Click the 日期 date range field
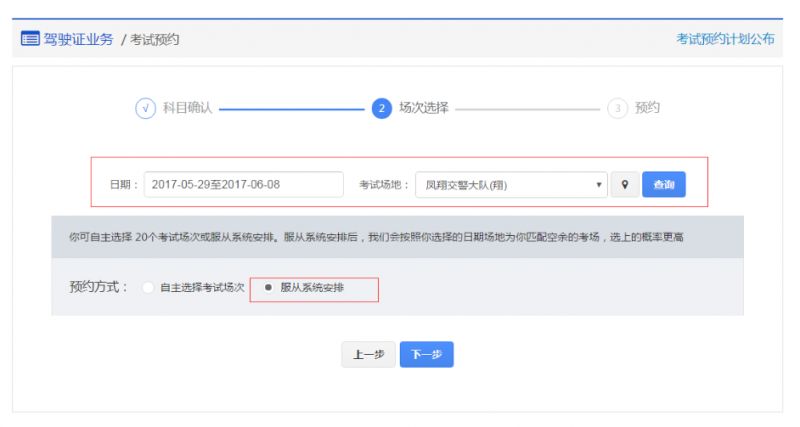This screenshot has height=427, width=800. coord(244,185)
